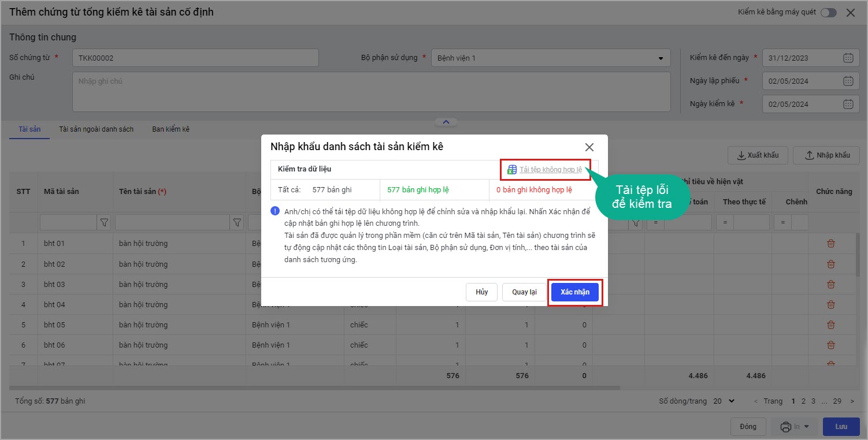This screenshot has height=440, width=868.
Task: Focus Mã tài sản filter input
Action: (x=69, y=222)
